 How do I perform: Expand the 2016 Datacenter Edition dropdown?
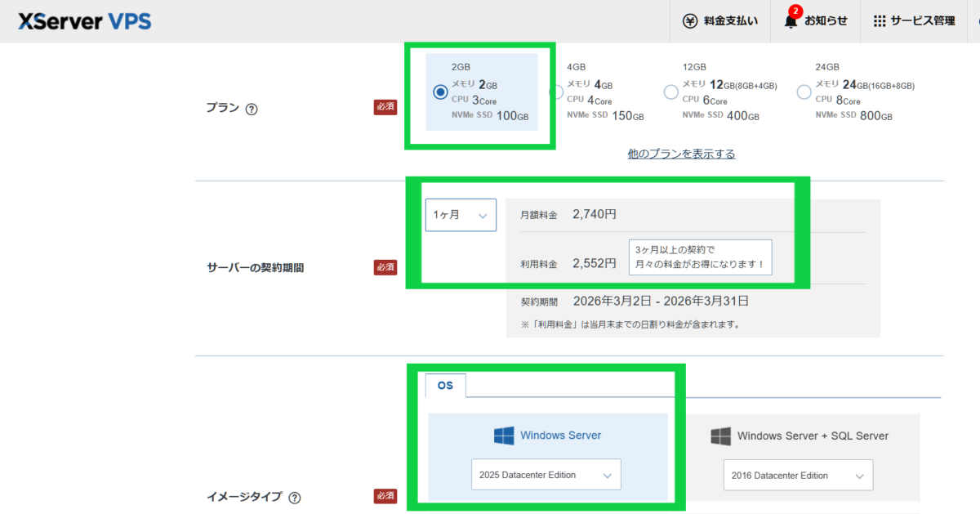click(798, 475)
